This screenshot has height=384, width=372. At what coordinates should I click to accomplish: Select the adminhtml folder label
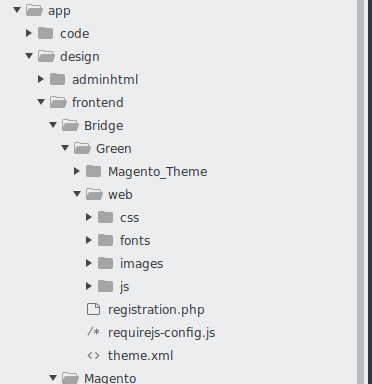105,79
